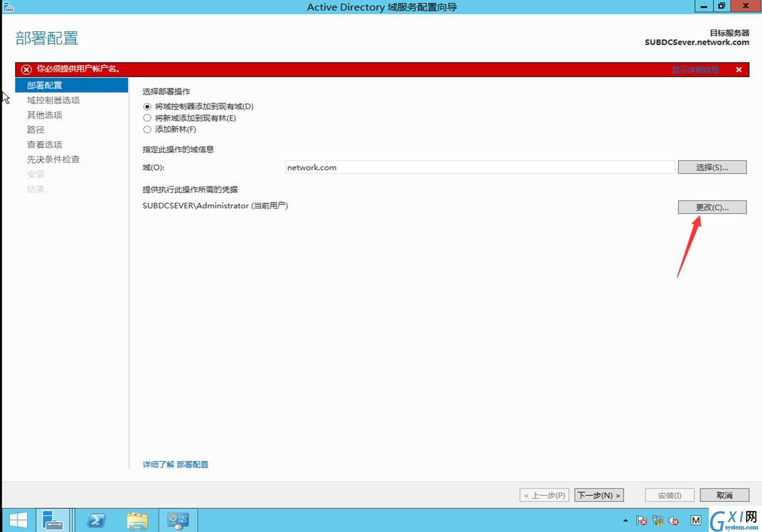Click the 你必须提供用户帐户名 error message
This screenshot has height=532, width=762.
78,69
